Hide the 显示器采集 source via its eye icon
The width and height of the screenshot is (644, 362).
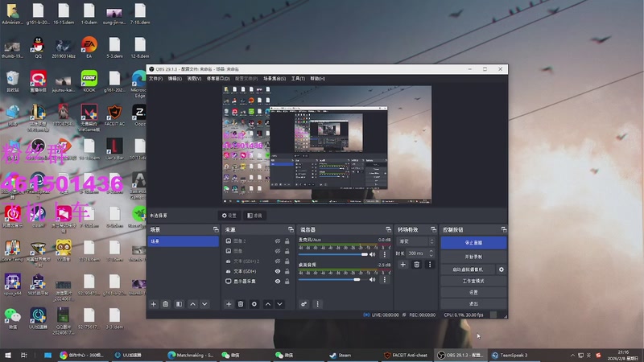point(278,282)
